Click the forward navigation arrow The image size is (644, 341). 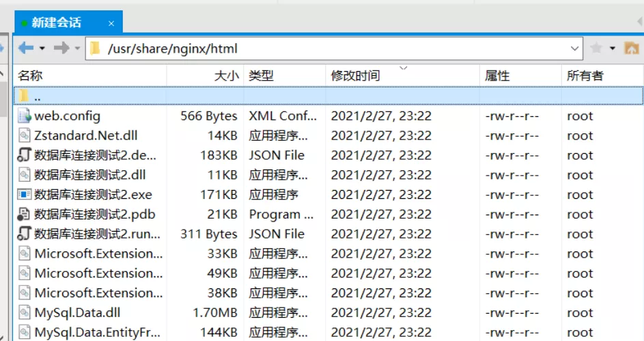[61, 48]
